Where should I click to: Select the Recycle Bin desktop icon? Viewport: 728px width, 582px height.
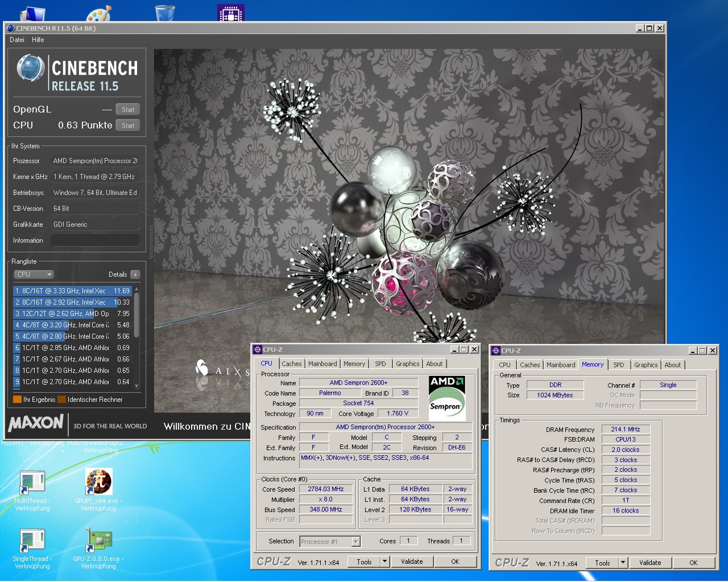point(165,13)
